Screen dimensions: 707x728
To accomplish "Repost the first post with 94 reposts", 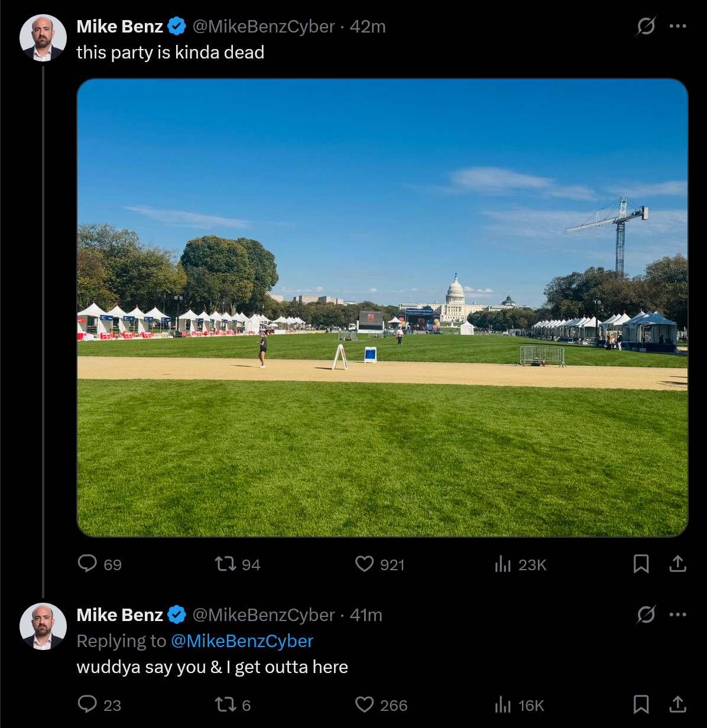I will coord(225,564).
